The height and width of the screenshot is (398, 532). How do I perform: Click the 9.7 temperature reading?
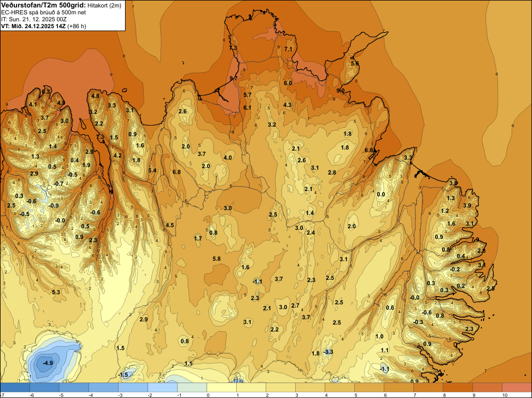234,78
